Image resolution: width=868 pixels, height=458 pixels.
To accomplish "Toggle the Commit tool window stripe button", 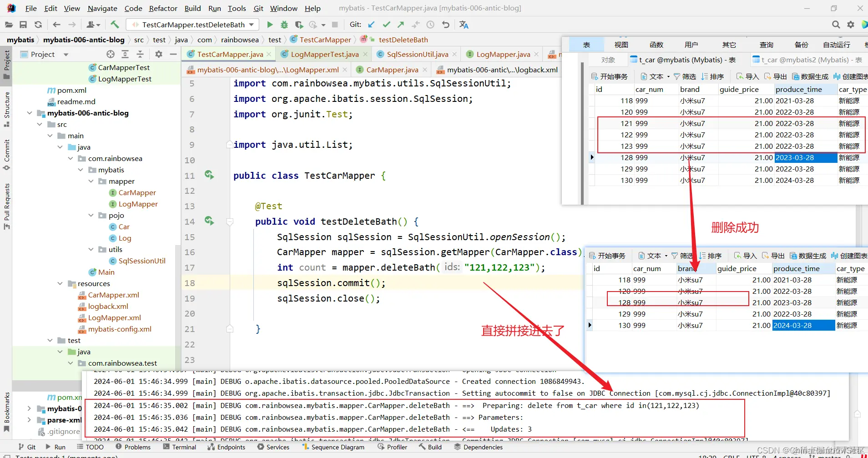I will point(6,155).
